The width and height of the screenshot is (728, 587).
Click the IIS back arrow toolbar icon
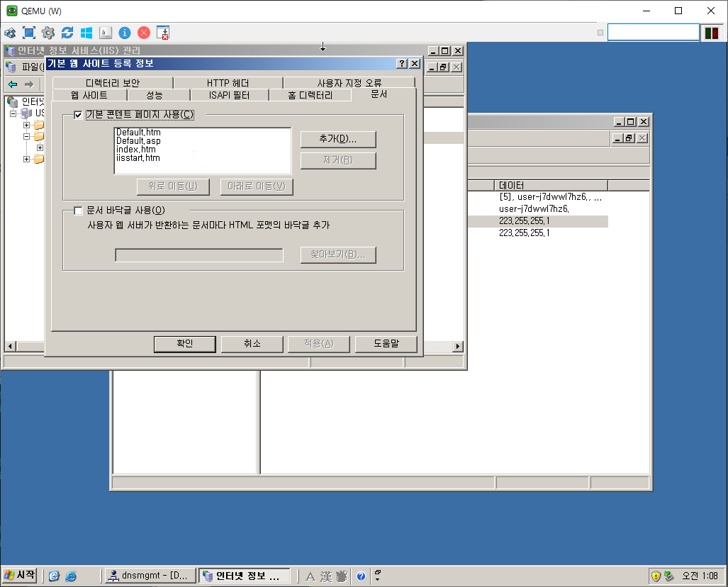(x=13, y=84)
